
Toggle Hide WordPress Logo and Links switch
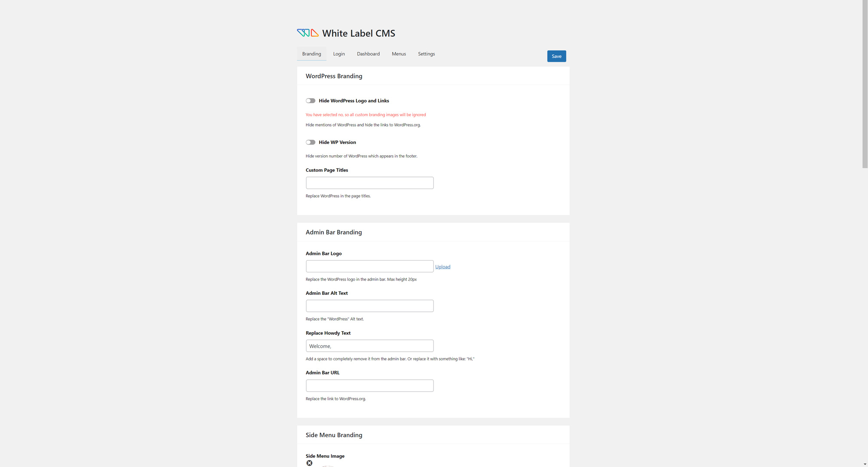pos(310,101)
